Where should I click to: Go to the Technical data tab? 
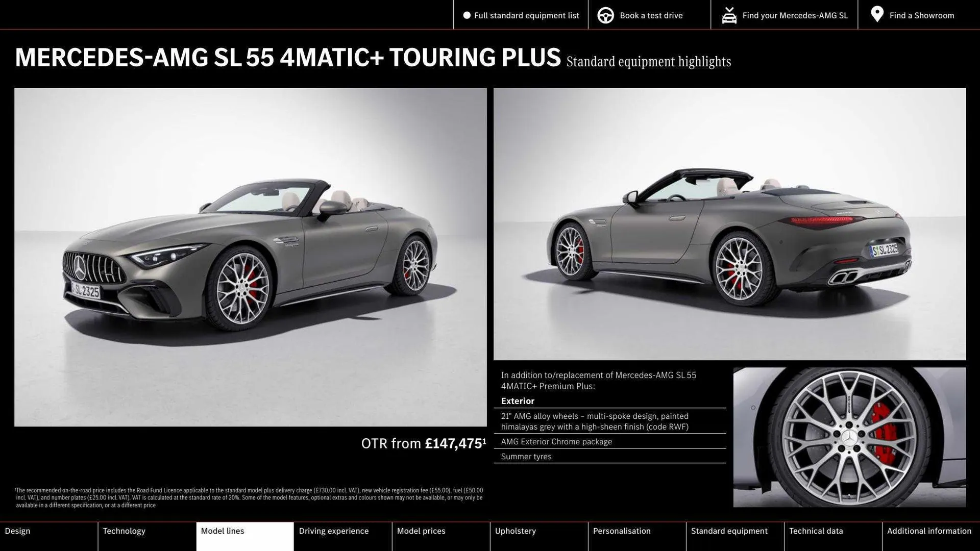(816, 531)
